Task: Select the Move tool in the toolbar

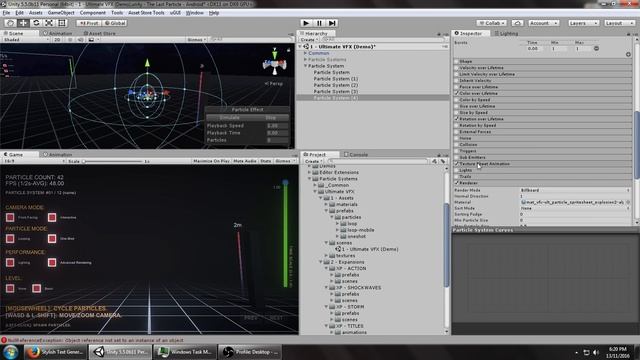Action: pyautogui.click(x=23, y=23)
